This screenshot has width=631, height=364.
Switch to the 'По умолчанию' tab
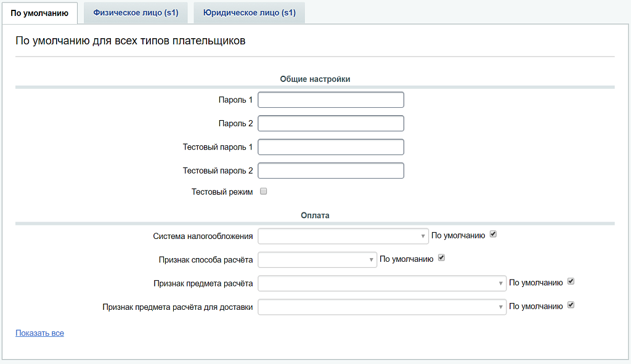(39, 13)
